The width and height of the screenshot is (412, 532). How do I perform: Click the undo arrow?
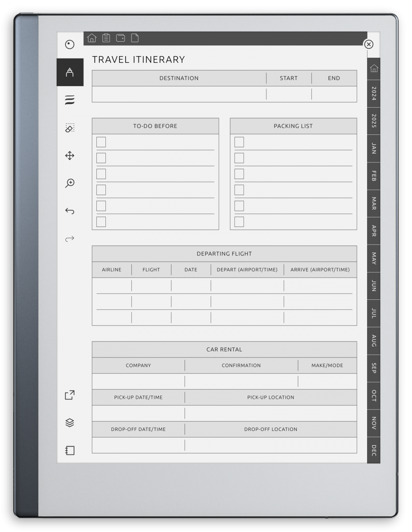[70, 210]
